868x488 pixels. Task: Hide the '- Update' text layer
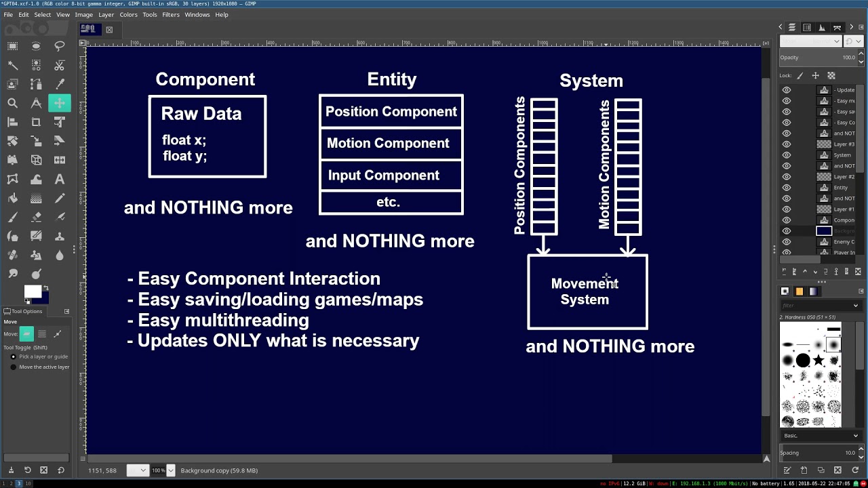click(787, 89)
